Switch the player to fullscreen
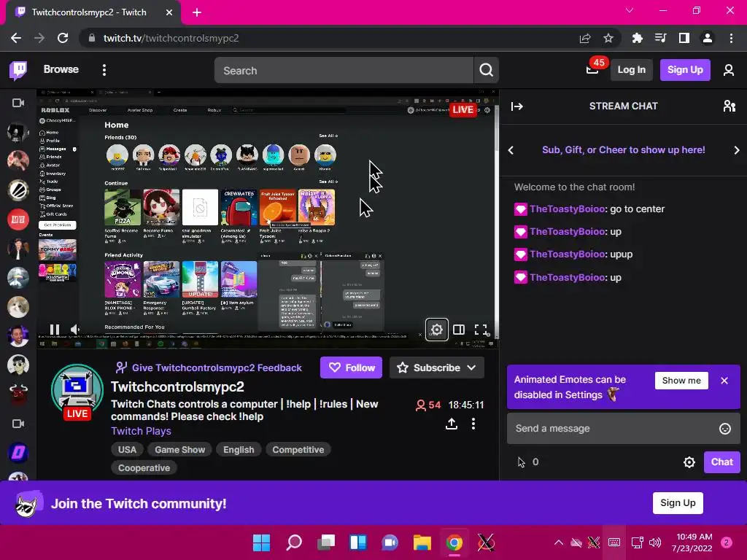Screen dimensions: 747x560 click(x=481, y=330)
